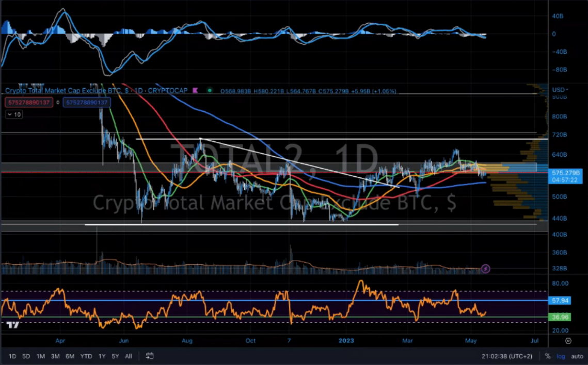Open chart settings gear on time axis
The image size is (588, 365).
pyautogui.click(x=568, y=341)
